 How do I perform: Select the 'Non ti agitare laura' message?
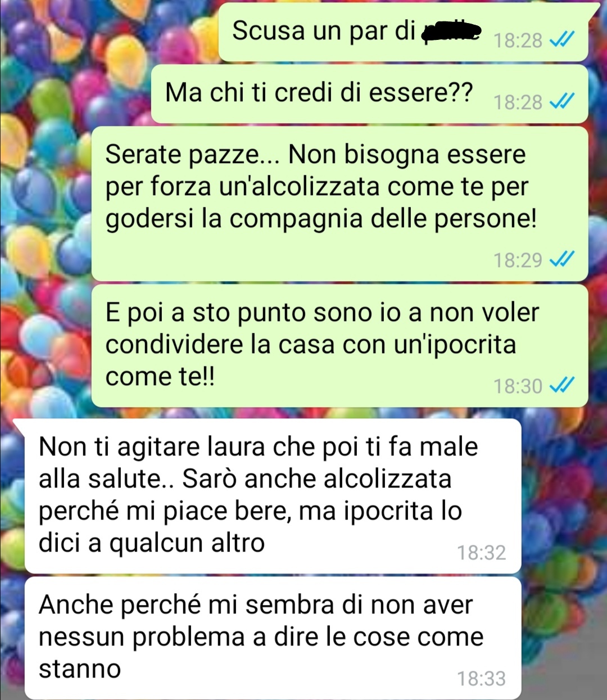(273, 496)
